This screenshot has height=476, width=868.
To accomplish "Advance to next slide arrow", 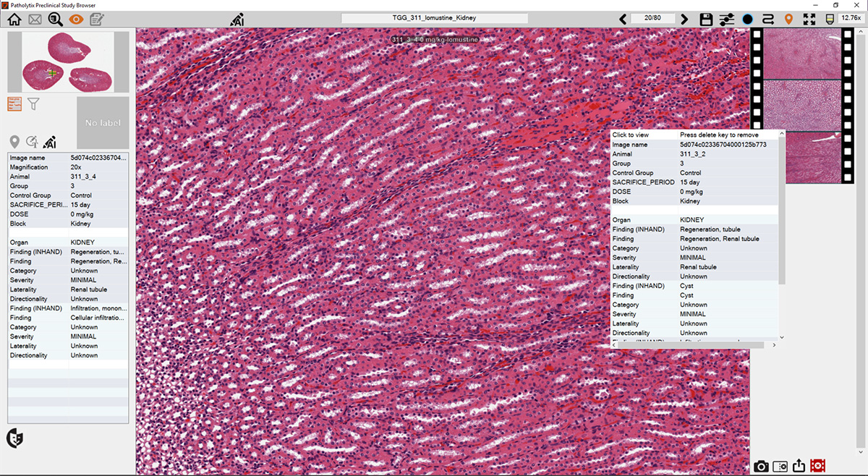I will coord(684,20).
